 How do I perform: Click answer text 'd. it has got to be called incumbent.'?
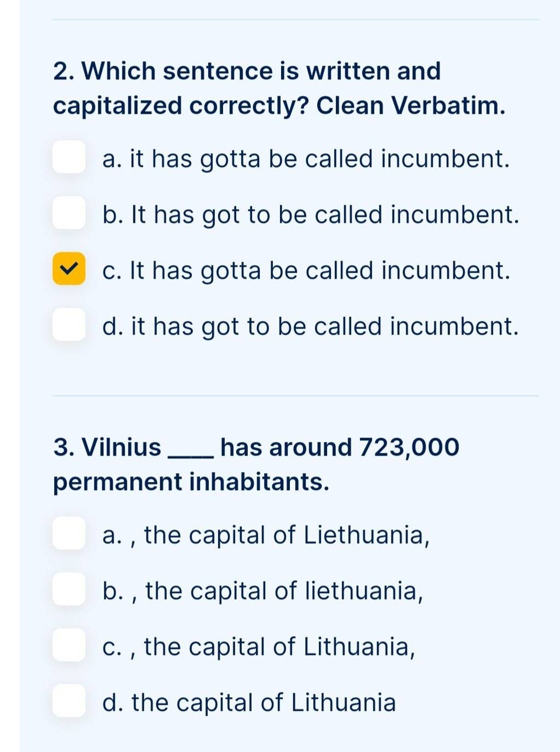310,327
